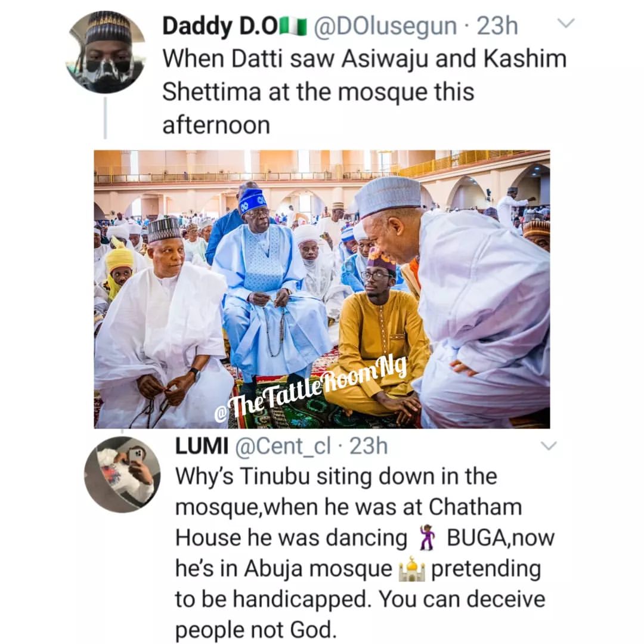Expand the chevron menu on Daddy D.O's tweet
Screen dimensions: 644x644
point(565,24)
